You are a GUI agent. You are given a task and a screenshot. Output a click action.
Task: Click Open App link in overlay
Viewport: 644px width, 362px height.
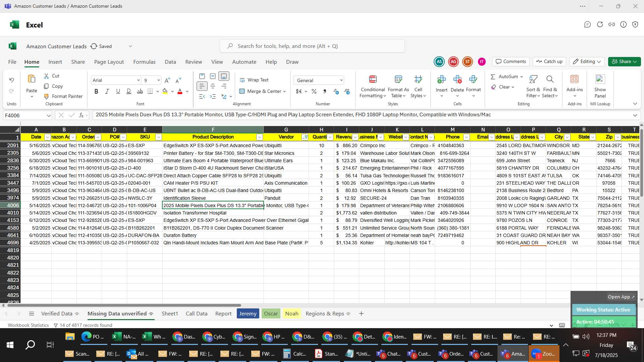coord(621,297)
